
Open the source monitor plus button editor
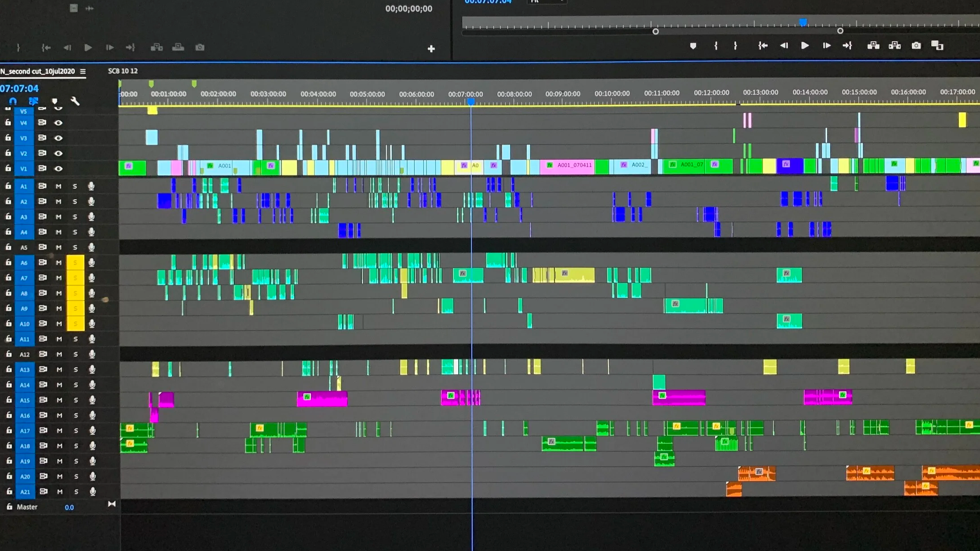(431, 49)
